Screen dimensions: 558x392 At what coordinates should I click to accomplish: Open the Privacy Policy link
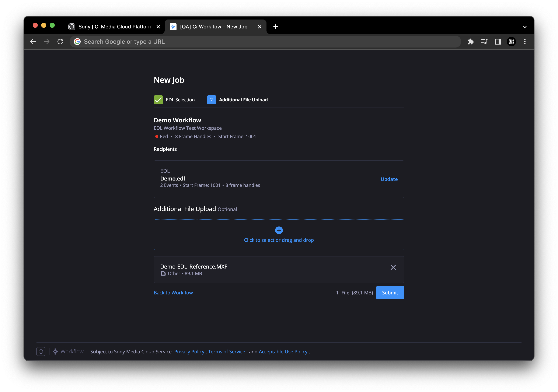point(189,351)
